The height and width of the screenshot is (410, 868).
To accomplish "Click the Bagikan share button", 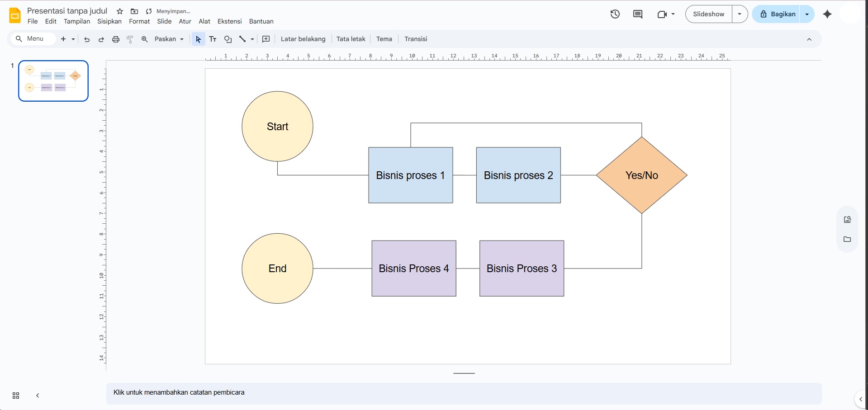I will coord(777,14).
